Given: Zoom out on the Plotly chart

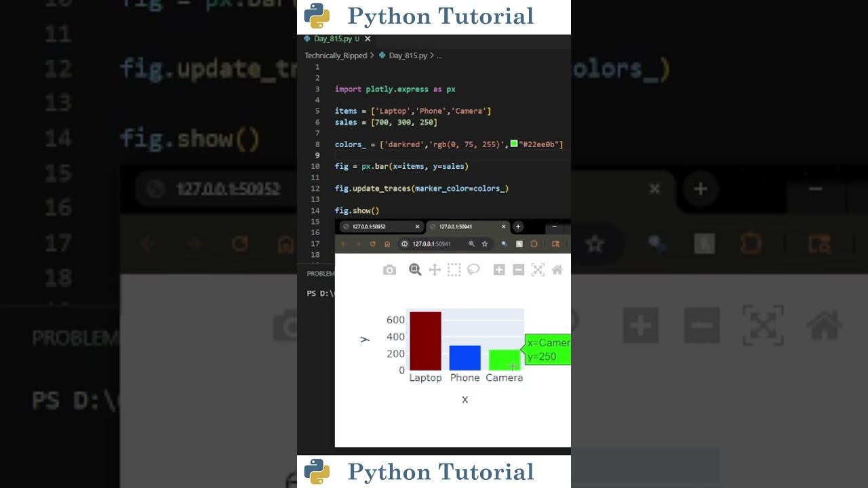Looking at the screenshot, I should (x=518, y=270).
